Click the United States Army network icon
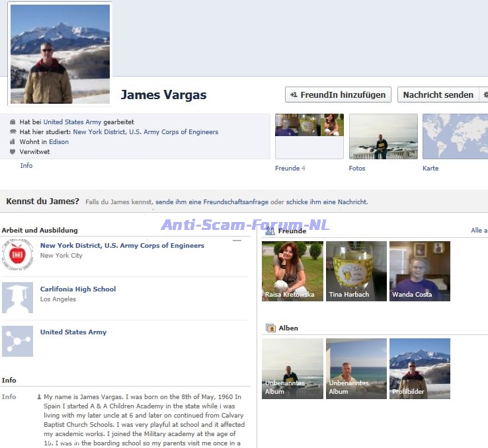 click(x=17, y=341)
